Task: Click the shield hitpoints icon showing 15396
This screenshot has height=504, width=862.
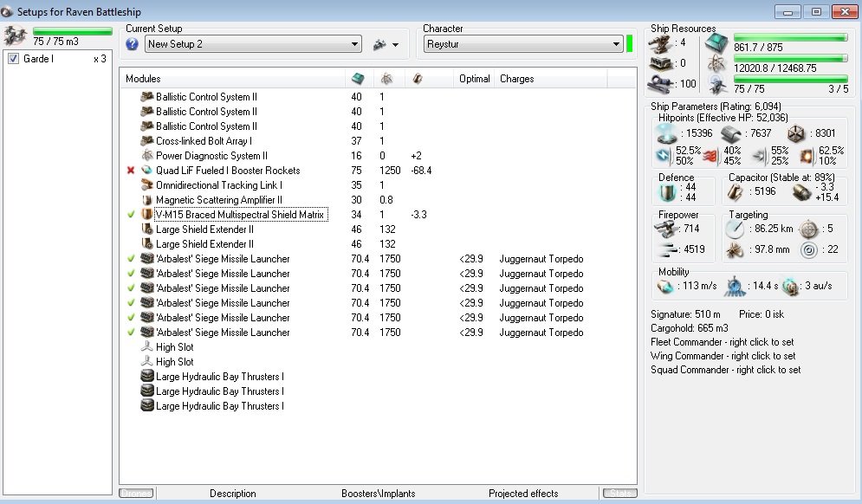Action: tap(666, 133)
